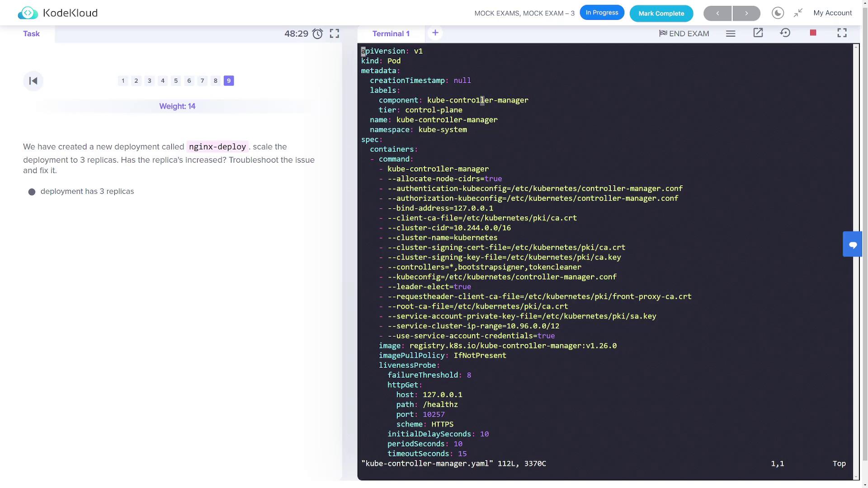
Task: Click the timer alarm clock icon
Action: point(318,34)
